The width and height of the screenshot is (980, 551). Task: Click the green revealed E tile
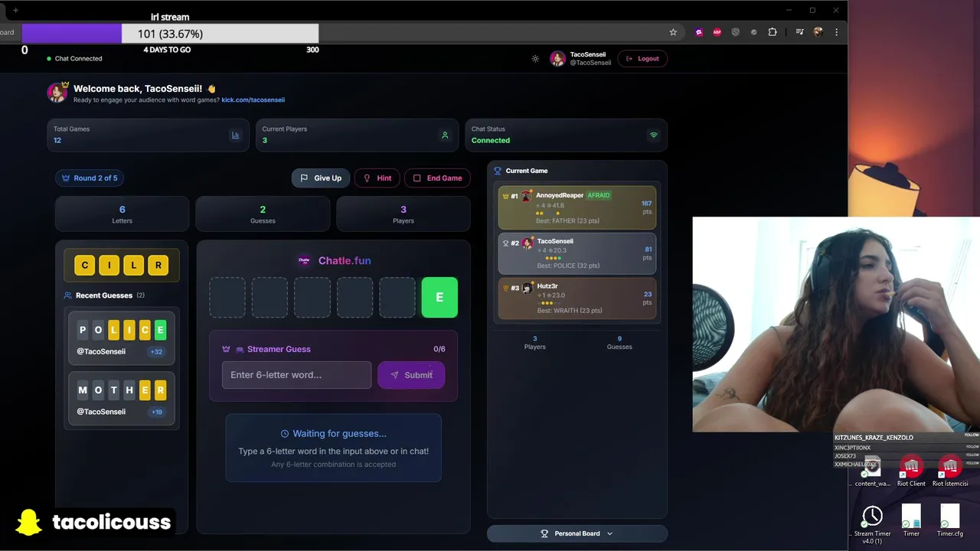coord(439,297)
